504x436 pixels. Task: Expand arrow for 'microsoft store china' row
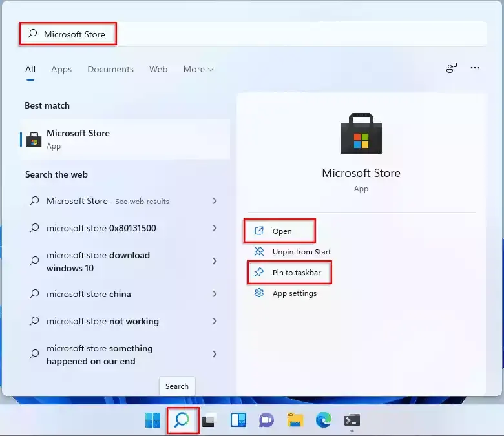click(215, 294)
